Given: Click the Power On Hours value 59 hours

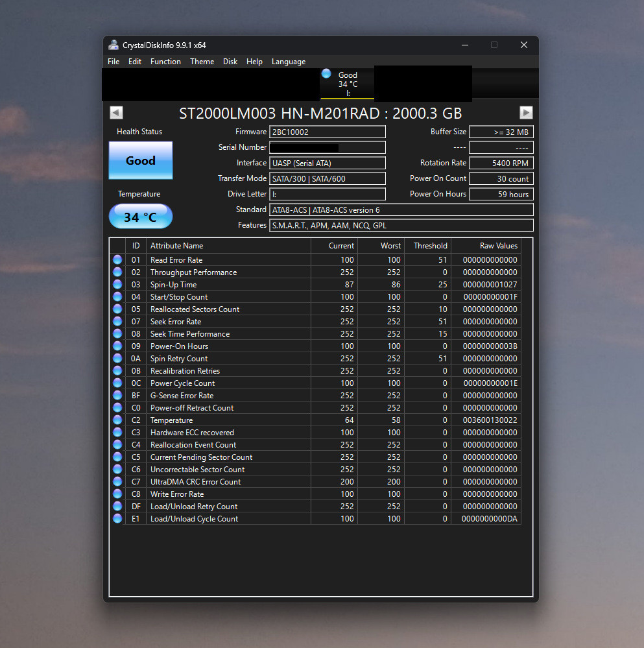Looking at the screenshot, I should point(501,194).
